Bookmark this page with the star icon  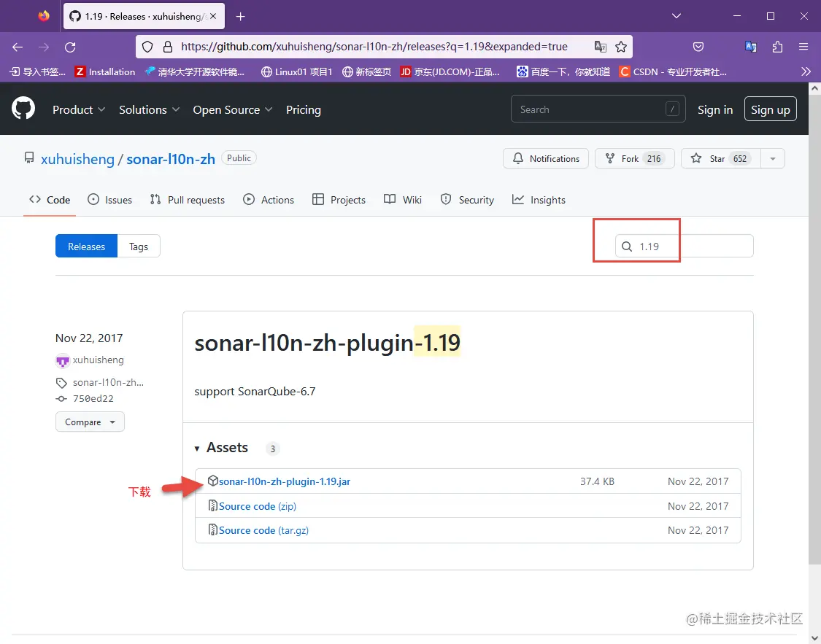coord(621,47)
